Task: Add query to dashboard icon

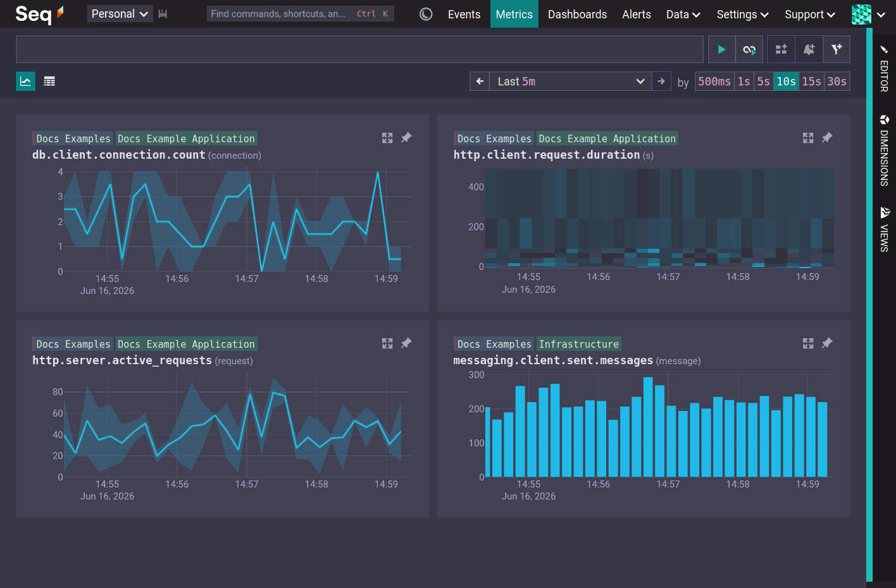Action: 781,49
